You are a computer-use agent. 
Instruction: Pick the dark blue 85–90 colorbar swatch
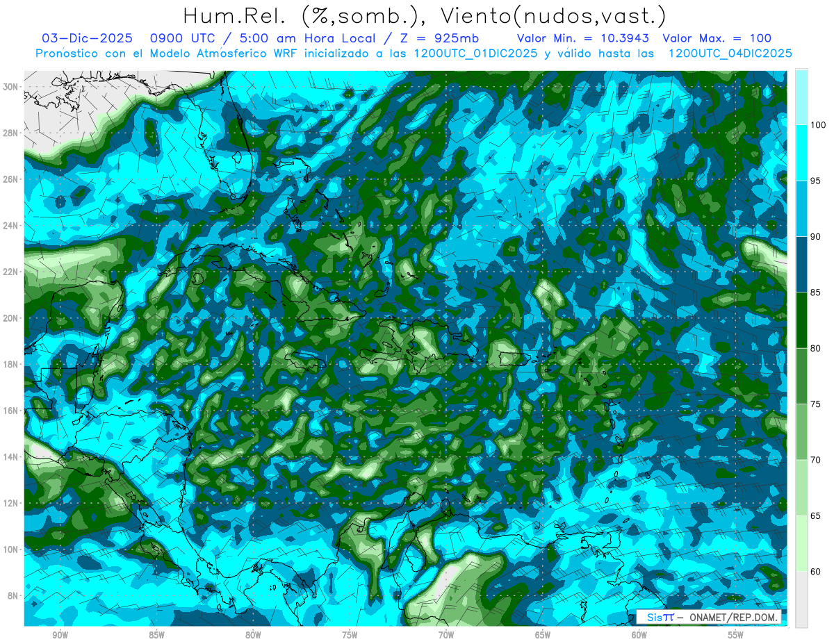click(x=801, y=265)
